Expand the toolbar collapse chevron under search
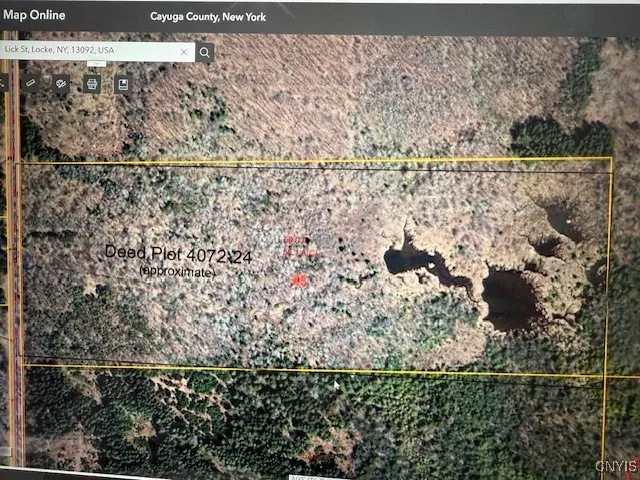Screen dimensions: 640x480 pos(97,65)
